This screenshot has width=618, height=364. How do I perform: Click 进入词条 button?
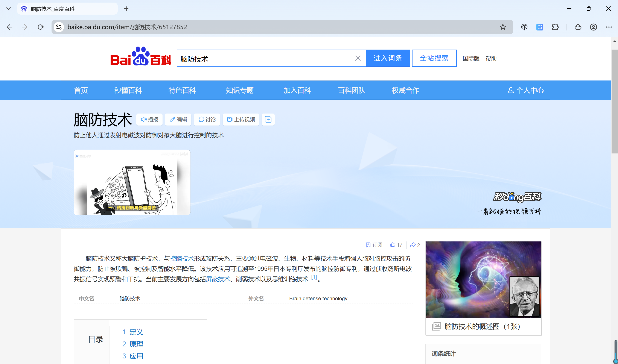click(388, 58)
